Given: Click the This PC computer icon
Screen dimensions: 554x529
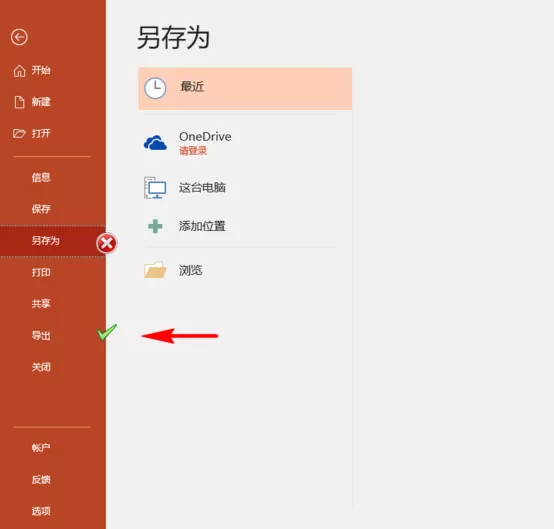Looking at the screenshot, I should click(x=155, y=188).
